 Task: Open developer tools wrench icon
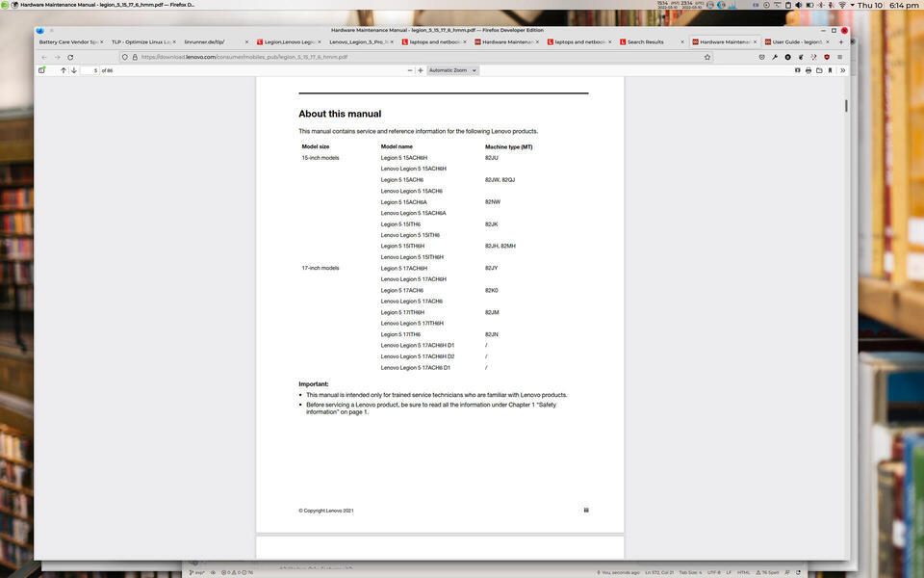tap(775, 57)
